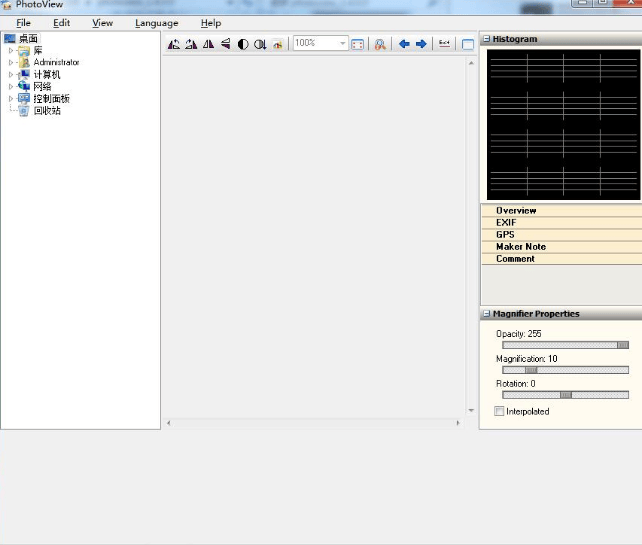
Task: Open the File menu
Action: tap(23, 23)
